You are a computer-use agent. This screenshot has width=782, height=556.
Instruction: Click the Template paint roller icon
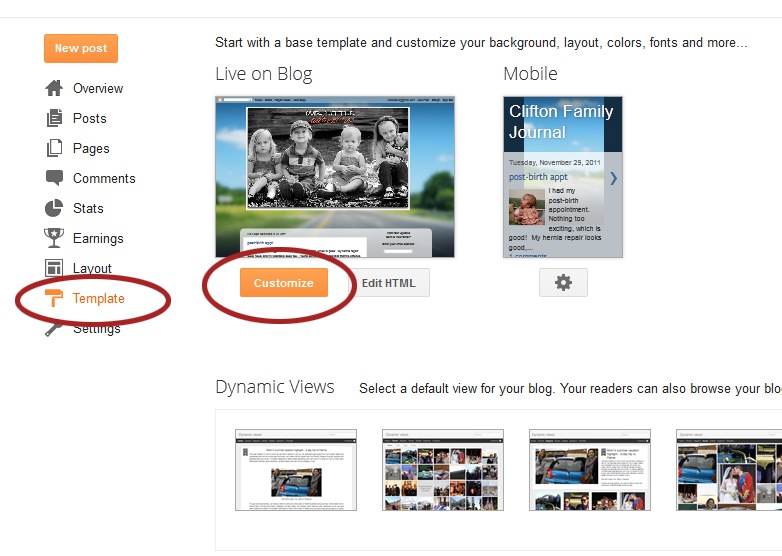tap(54, 298)
